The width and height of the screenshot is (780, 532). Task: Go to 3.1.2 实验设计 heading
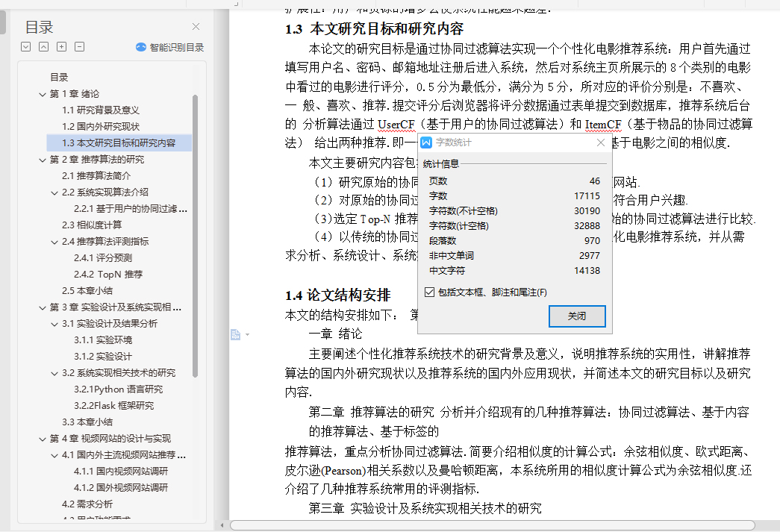click(103, 356)
